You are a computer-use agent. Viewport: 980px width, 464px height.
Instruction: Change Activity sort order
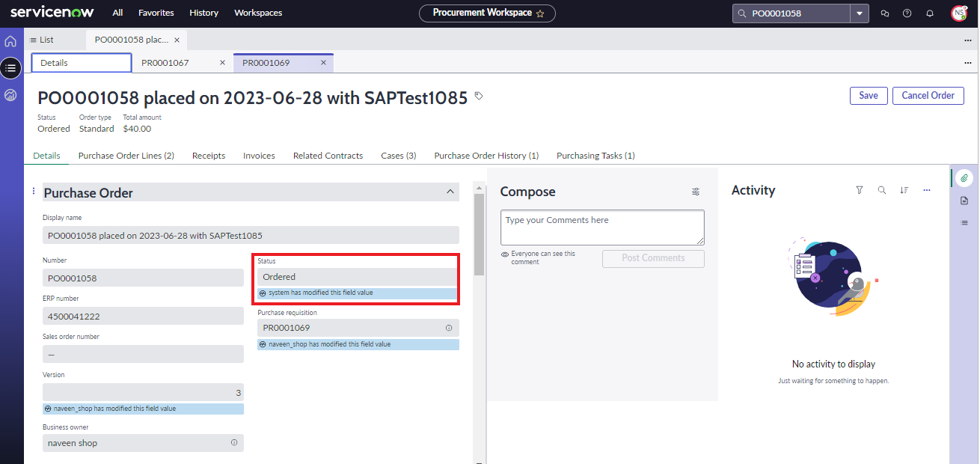pos(904,190)
